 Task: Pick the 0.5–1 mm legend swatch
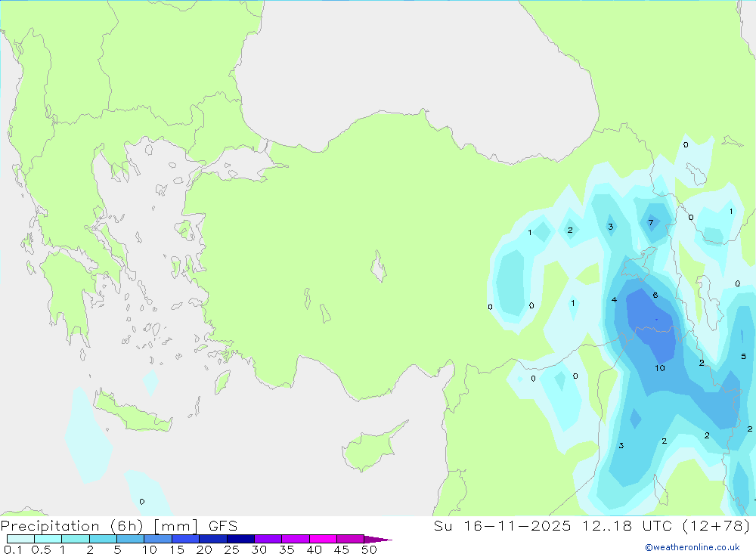tap(48, 539)
